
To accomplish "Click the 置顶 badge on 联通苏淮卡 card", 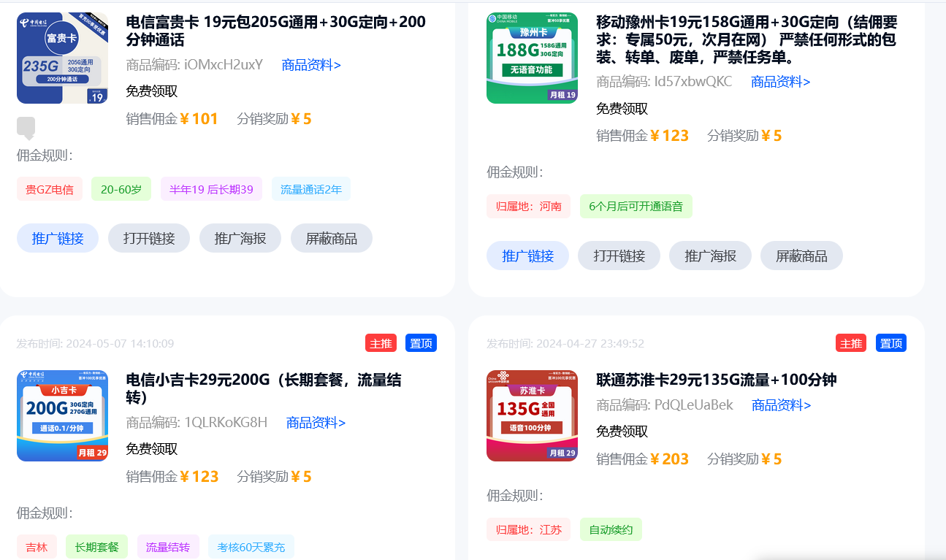I will point(891,343).
